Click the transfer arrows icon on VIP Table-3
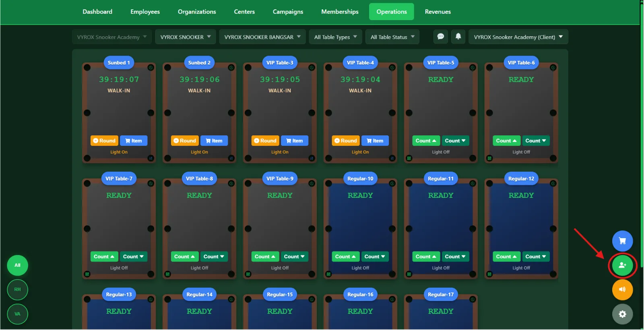 point(312,158)
